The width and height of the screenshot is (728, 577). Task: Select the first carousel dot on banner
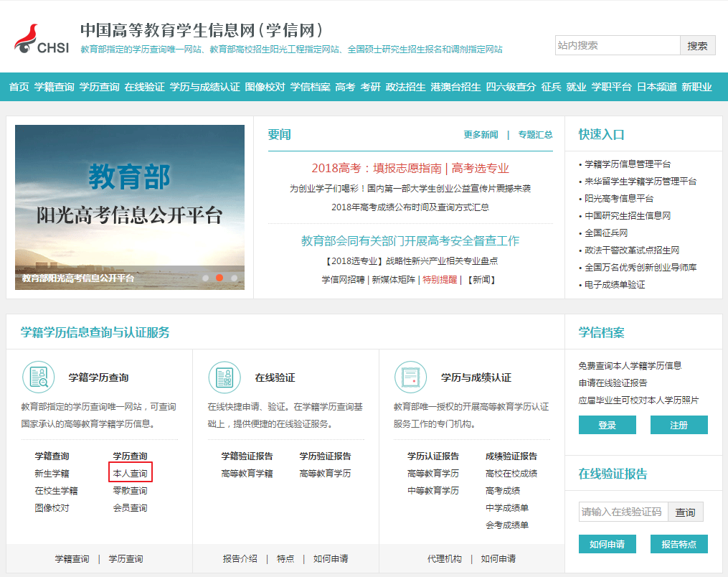206,277
